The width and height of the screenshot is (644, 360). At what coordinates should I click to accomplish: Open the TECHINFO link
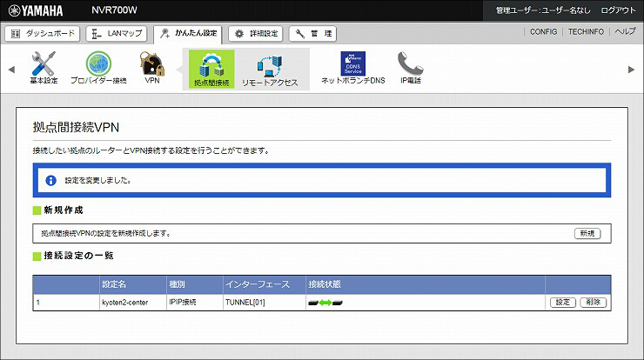[x=586, y=31]
